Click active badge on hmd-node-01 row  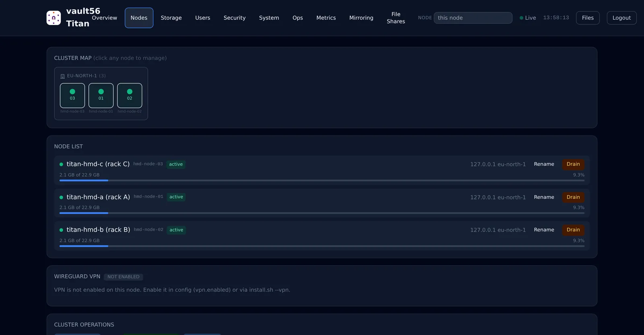[x=176, y=197]
